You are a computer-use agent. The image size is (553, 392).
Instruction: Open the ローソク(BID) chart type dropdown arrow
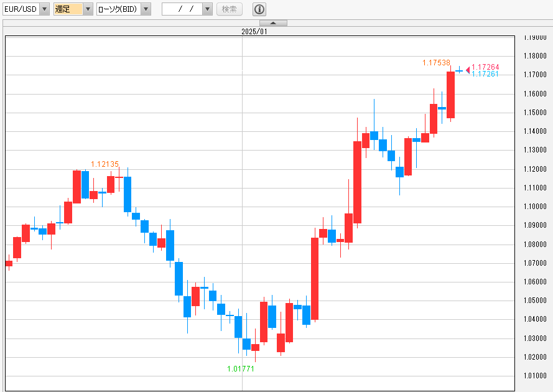click(146, 9)
